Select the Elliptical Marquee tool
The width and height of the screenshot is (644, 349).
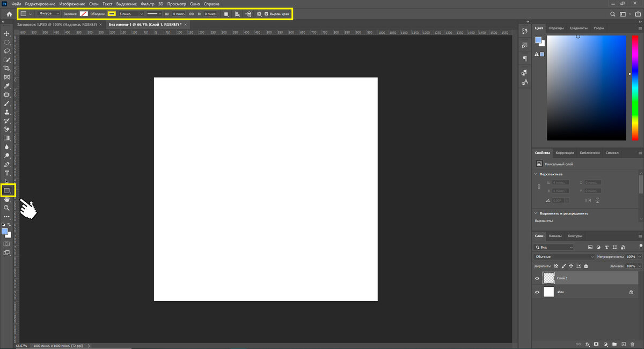point(7,42)
